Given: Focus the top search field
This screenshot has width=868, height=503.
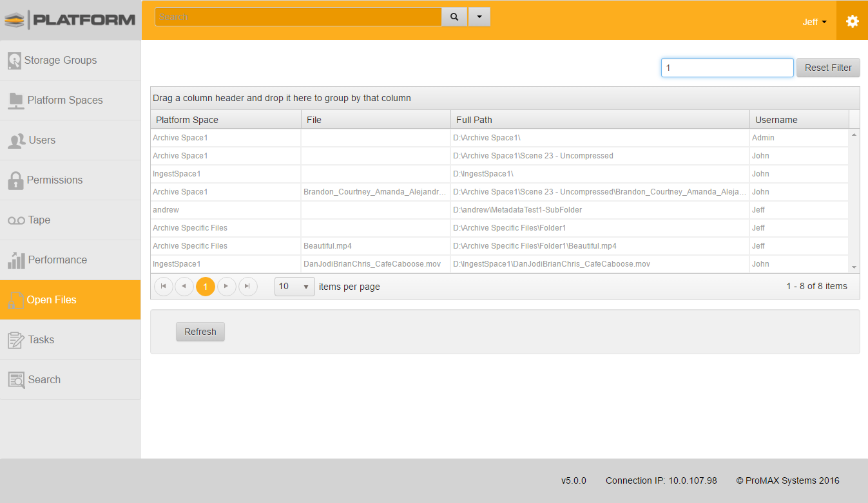Looking at the screenshot, I should pyautogui.click(x=298, y=17).
